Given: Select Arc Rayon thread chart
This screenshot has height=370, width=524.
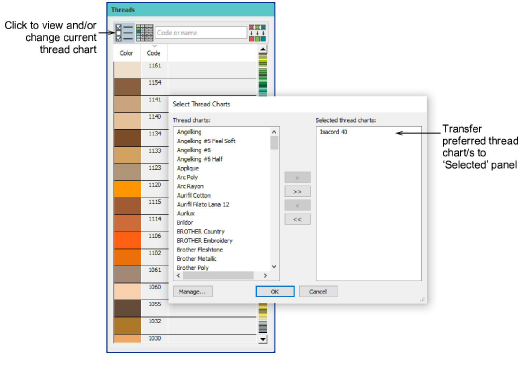Looking at the screenshot, I should tap(190, 186).
